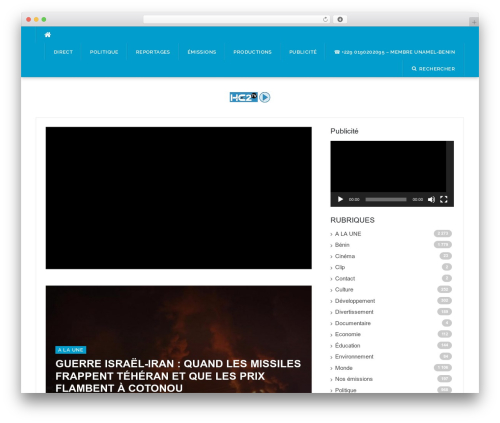
Task: Open the Guerre Israël-Iran headline article
Action: coord(178,376)
